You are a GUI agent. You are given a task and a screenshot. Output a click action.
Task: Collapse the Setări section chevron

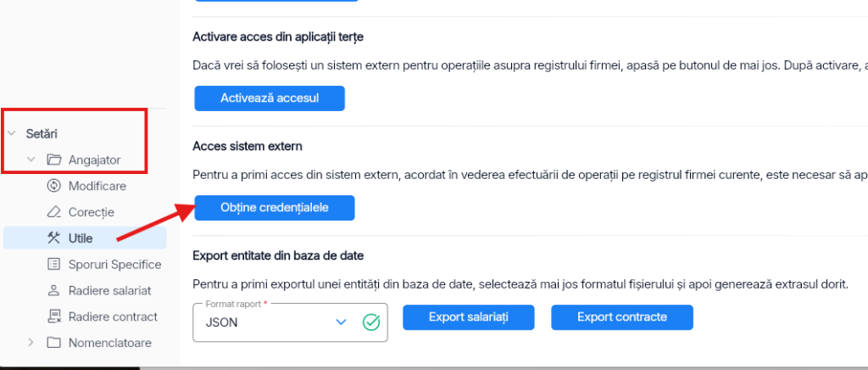click(x=12, y=133)
